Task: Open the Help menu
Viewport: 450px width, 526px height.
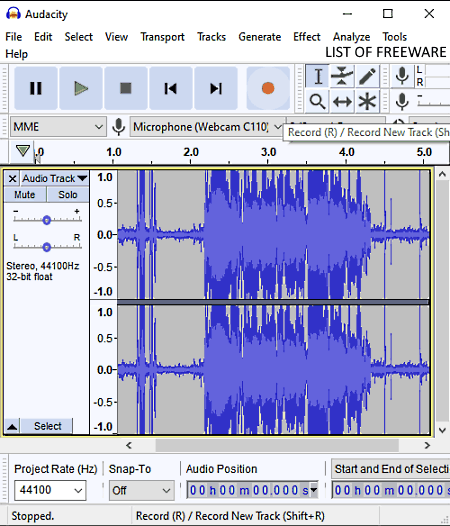Action: [16, 54]
